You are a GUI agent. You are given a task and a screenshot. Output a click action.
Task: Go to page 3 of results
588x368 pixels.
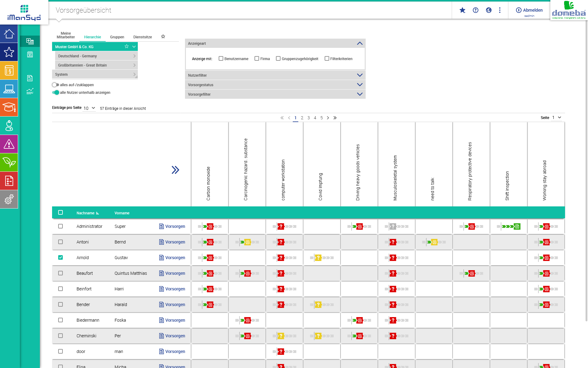click(x=308, y=118)
